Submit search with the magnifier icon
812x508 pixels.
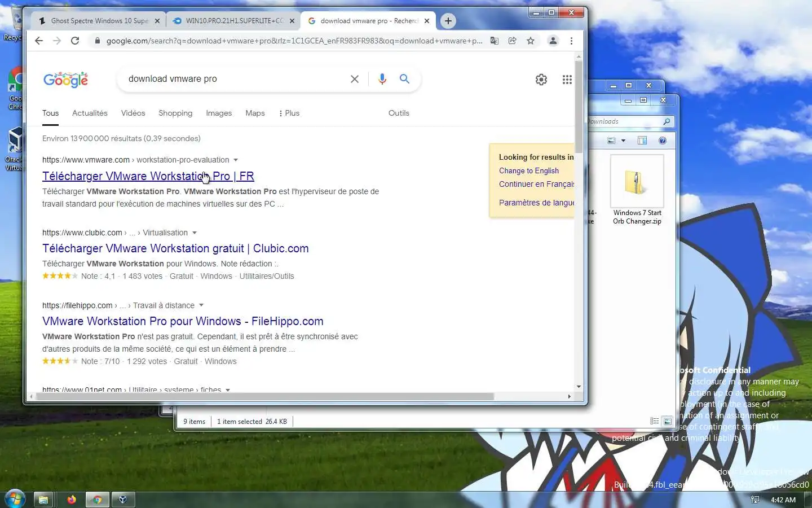[404, 79]
